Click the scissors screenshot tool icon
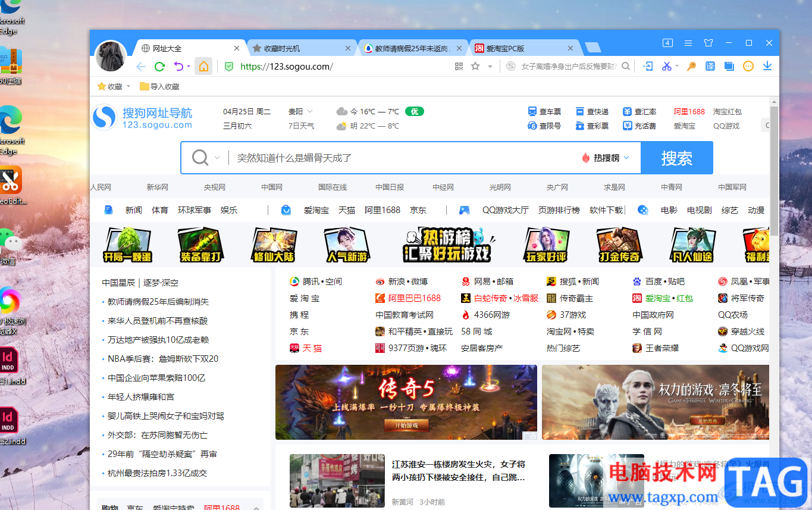The height and width of the screenshot is (510, 812). (x=667, y=67)
